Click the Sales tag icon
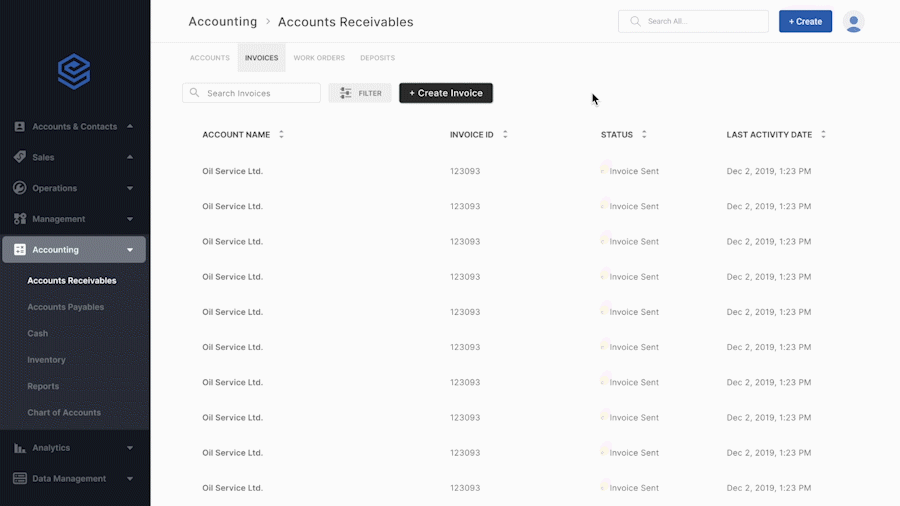This screenshot has width=900, height=506. pos(19,157)
